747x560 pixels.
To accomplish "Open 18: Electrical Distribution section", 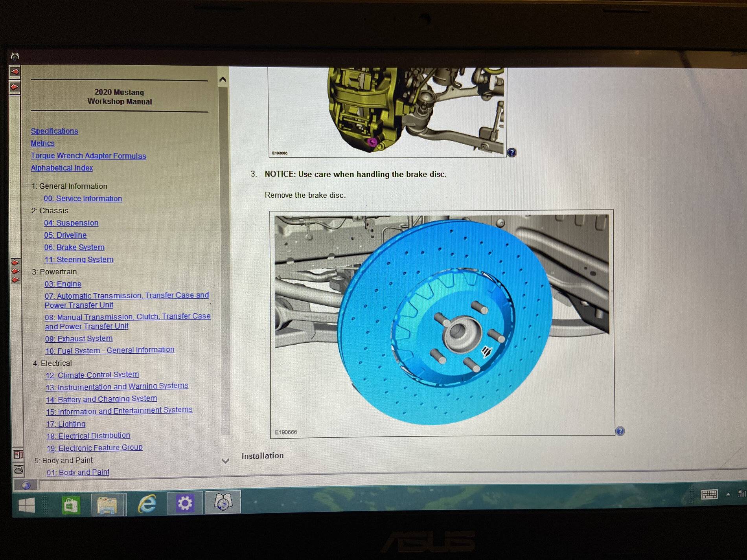I will [x=88, y=436].
